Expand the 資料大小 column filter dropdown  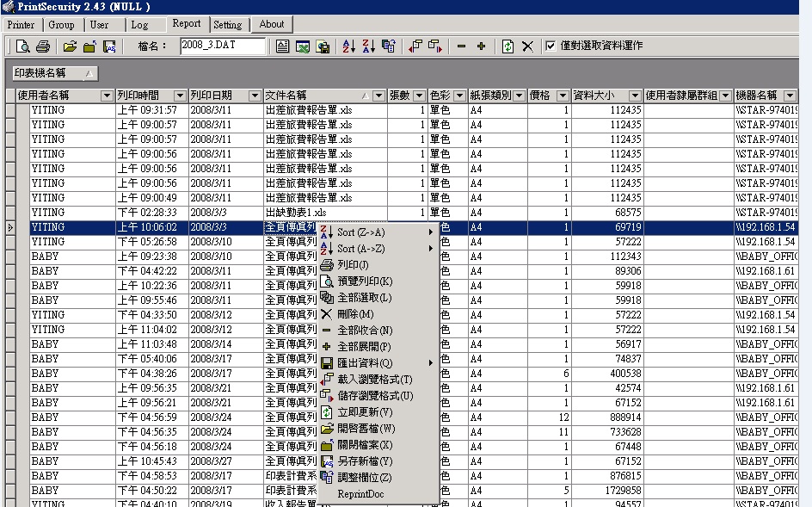pos(635,96)
